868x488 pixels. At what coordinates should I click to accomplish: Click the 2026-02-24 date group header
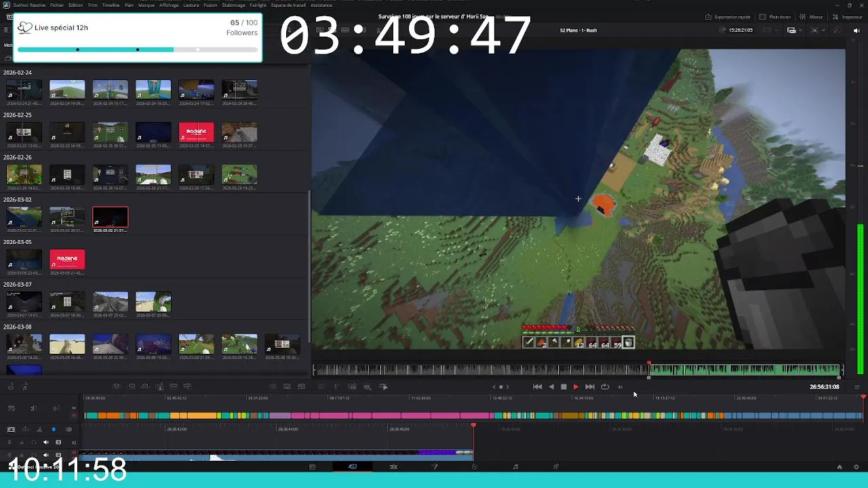pyautogui.click(x=18, y=73)
